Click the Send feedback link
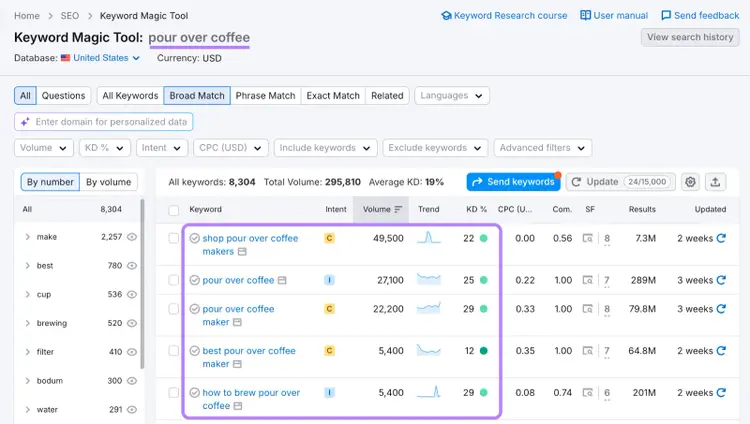 click(700, 15)
